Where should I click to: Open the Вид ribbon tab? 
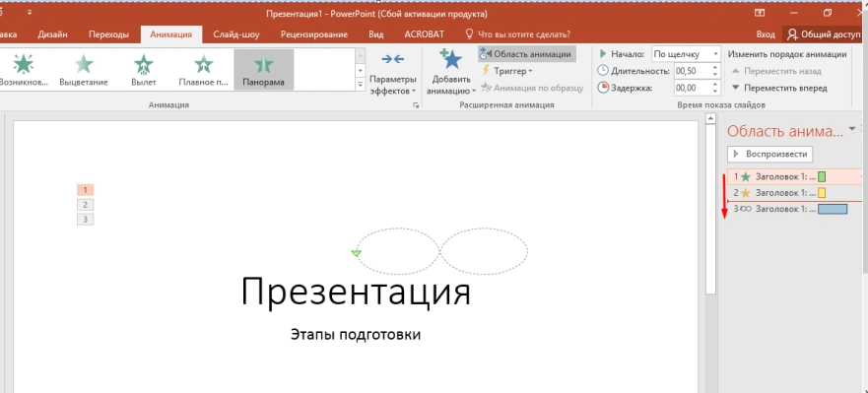click(376, 34)
